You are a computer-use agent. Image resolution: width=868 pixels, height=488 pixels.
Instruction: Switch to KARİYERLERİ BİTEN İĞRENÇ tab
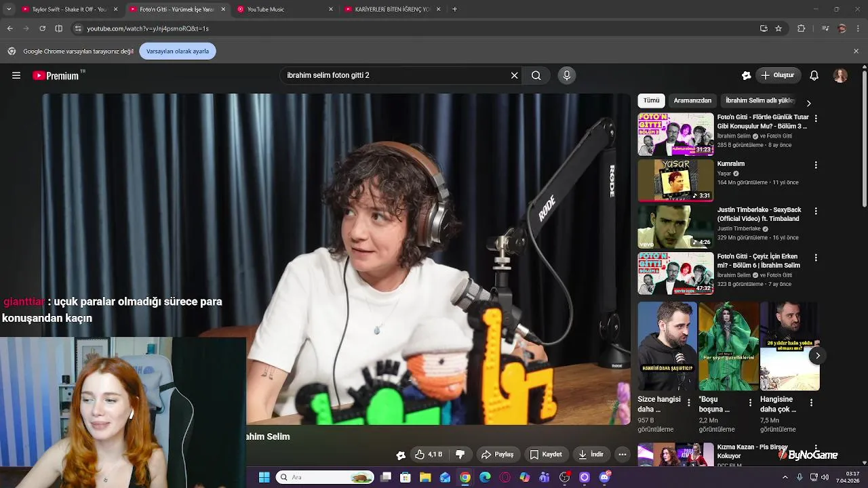point(393,9)
